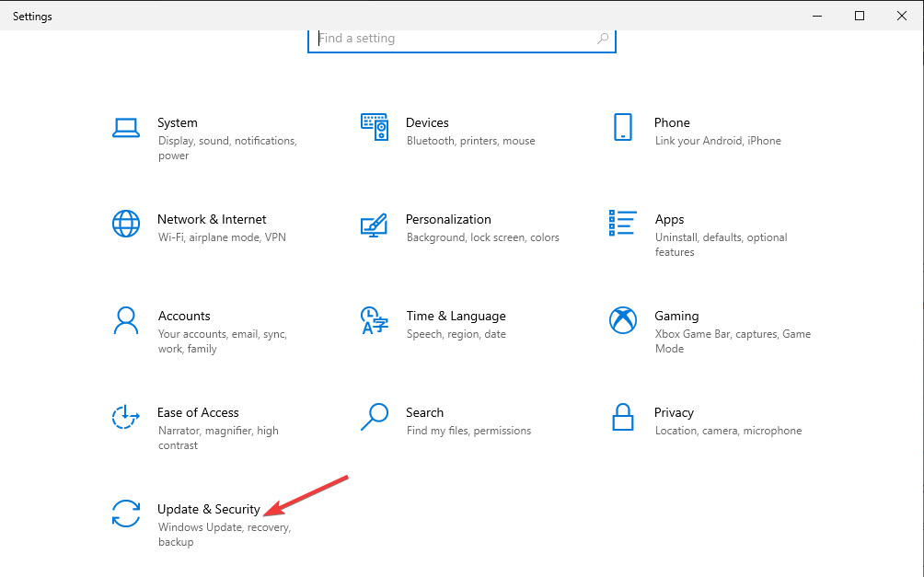Open the Network & Internet globe icon
924x577 pixels.
pyautogui.click(x=126, y=224)
